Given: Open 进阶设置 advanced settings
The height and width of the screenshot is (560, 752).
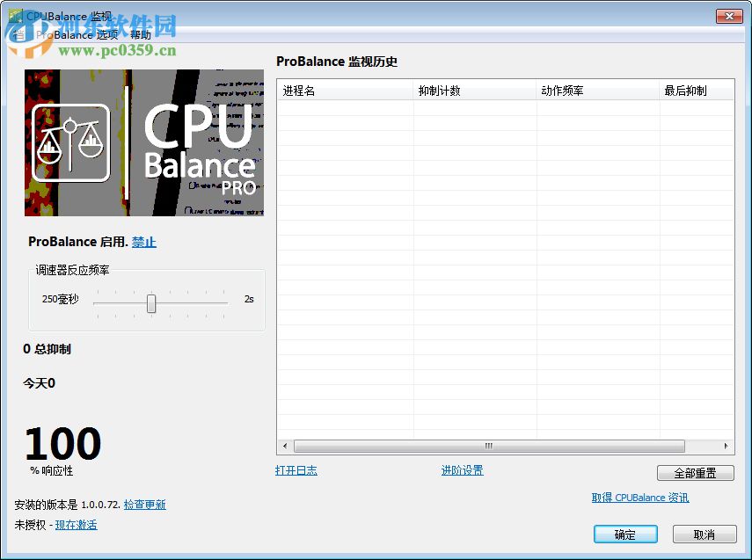Looking at the screenshot, I should [461, 470].
